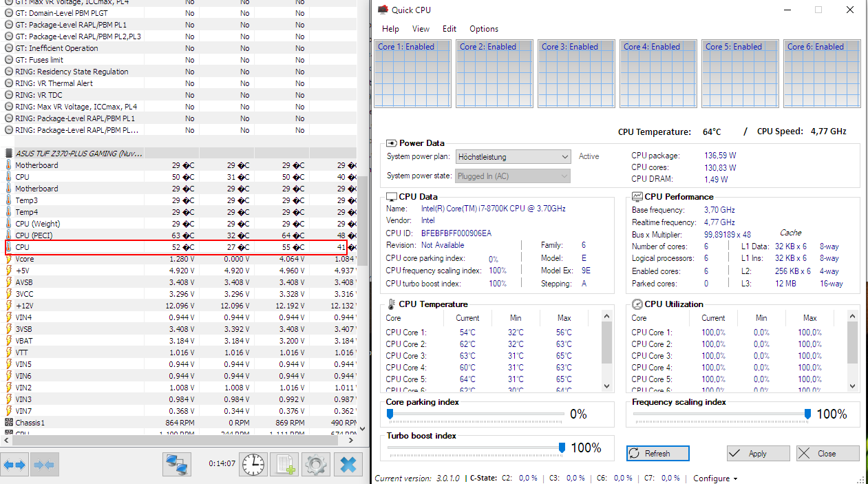The width and height of the screenshot is (868, 484).
Task: Click the lightning icon beside +12V
Action: click(8, 306)
